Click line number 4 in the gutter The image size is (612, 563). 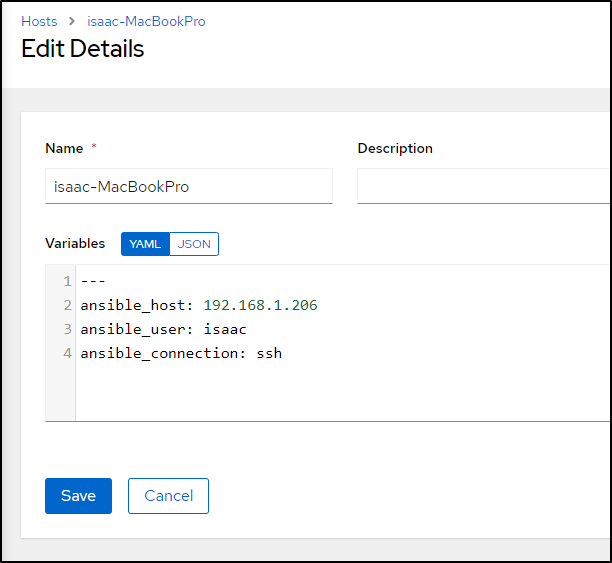pos(68,354)
